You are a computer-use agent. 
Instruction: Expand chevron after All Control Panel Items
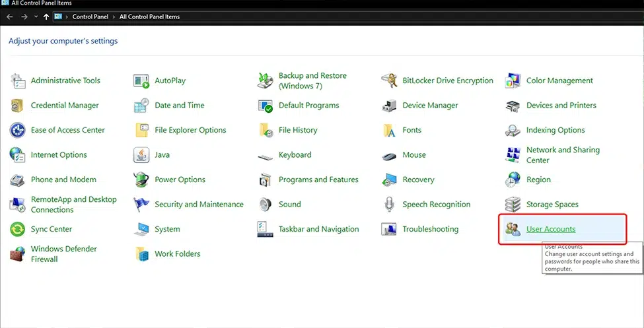click(184, 16)
